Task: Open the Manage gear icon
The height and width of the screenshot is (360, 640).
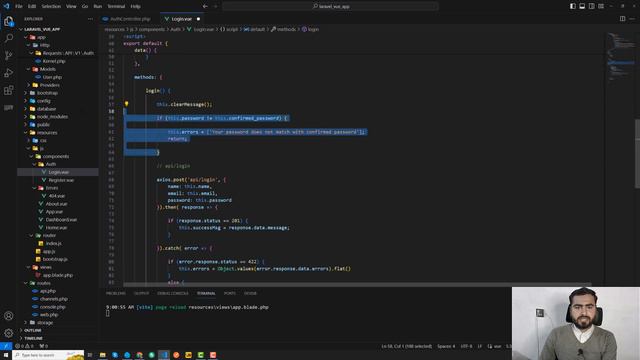Action: (x=8, y=333)
